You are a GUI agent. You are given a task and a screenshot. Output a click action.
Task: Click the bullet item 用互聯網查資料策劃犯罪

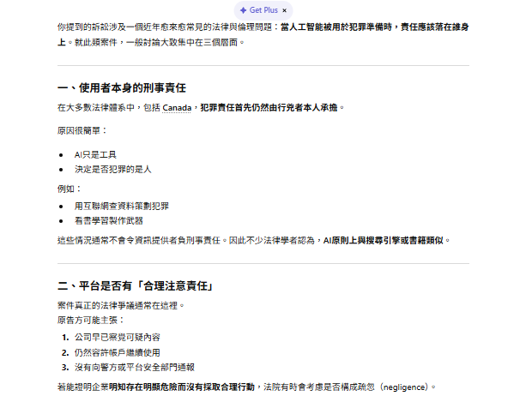click(x=121, y=207)
